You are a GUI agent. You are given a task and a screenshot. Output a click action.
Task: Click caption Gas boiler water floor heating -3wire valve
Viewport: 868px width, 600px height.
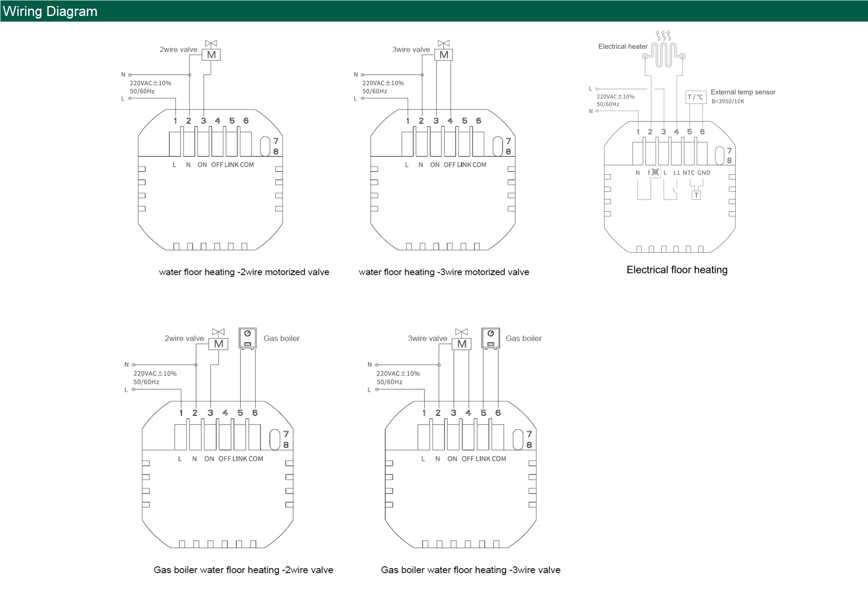(x=470, y=570)
